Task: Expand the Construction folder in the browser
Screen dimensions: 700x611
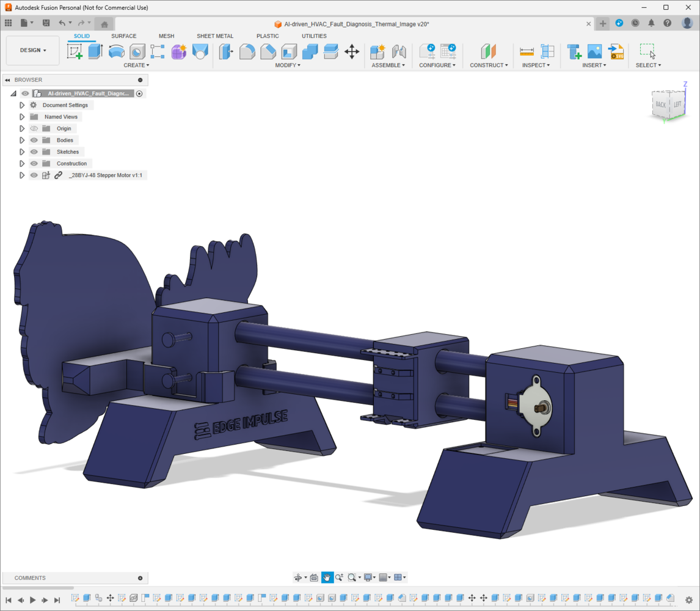Action: [x=22, y=164]
